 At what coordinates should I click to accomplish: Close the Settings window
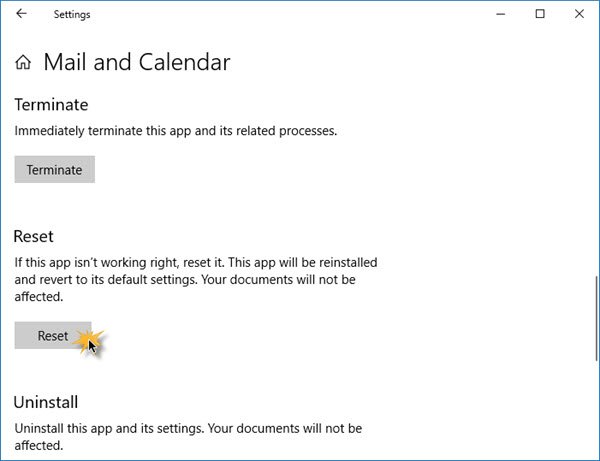coord(579,14)
